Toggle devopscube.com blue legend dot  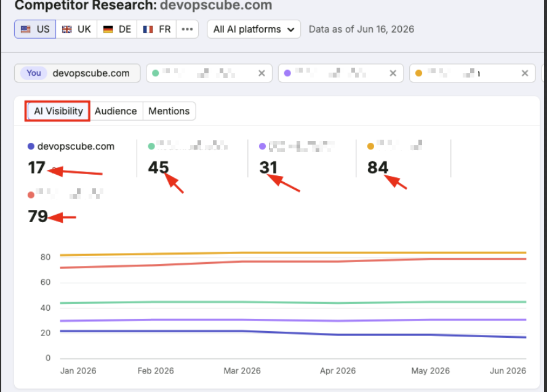(31, 146)
